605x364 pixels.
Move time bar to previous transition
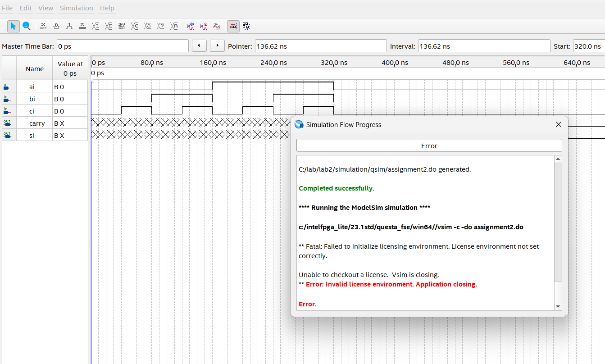point(199,46)
